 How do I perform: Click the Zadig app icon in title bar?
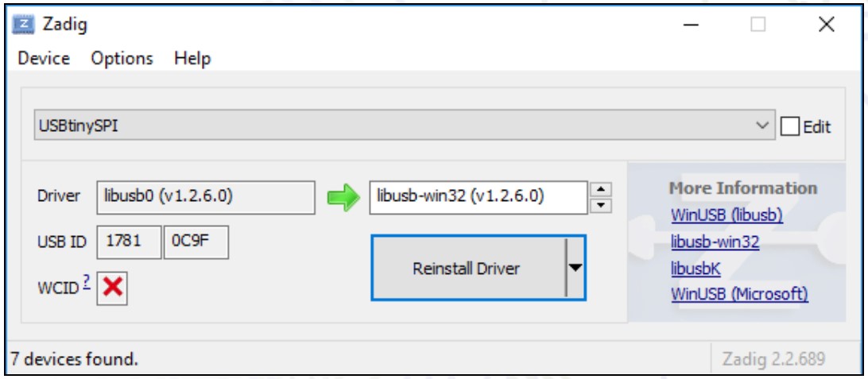coord(24,25)
